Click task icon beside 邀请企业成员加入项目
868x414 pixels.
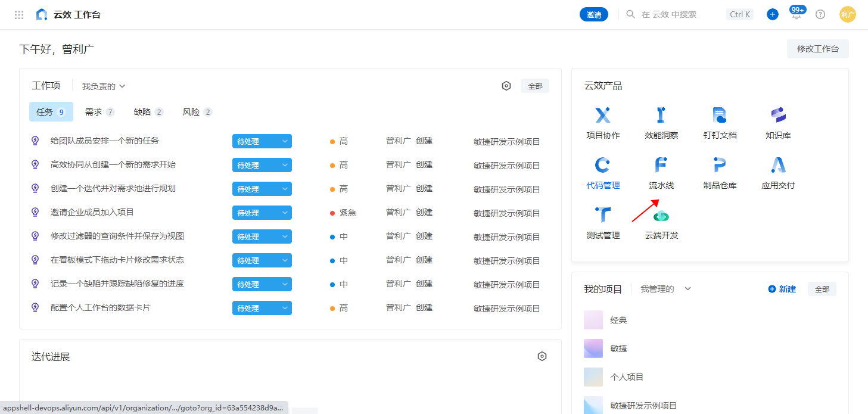tap(35, 212)
